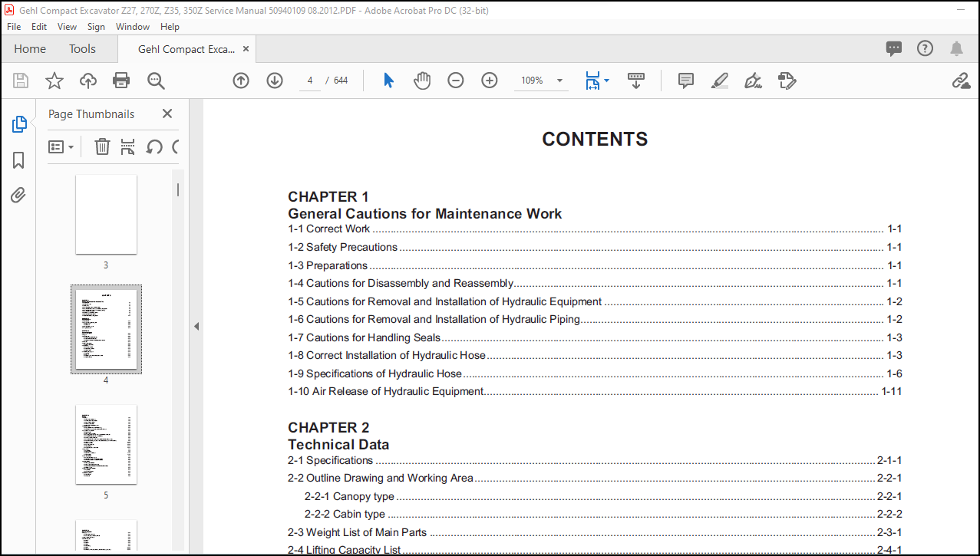Select page 5 thumbnail
Viewport: 980px width, 556px height.
(106, 444)
